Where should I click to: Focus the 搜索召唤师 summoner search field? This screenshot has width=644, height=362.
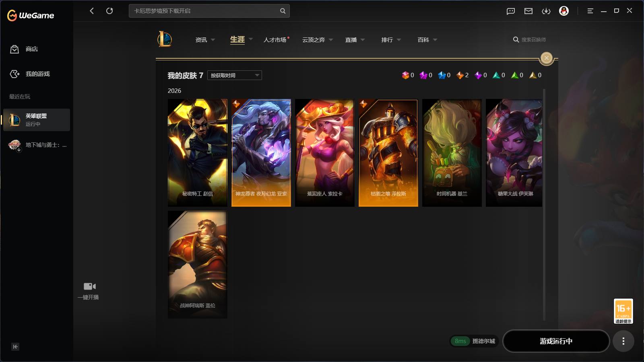tap(534, 39)
